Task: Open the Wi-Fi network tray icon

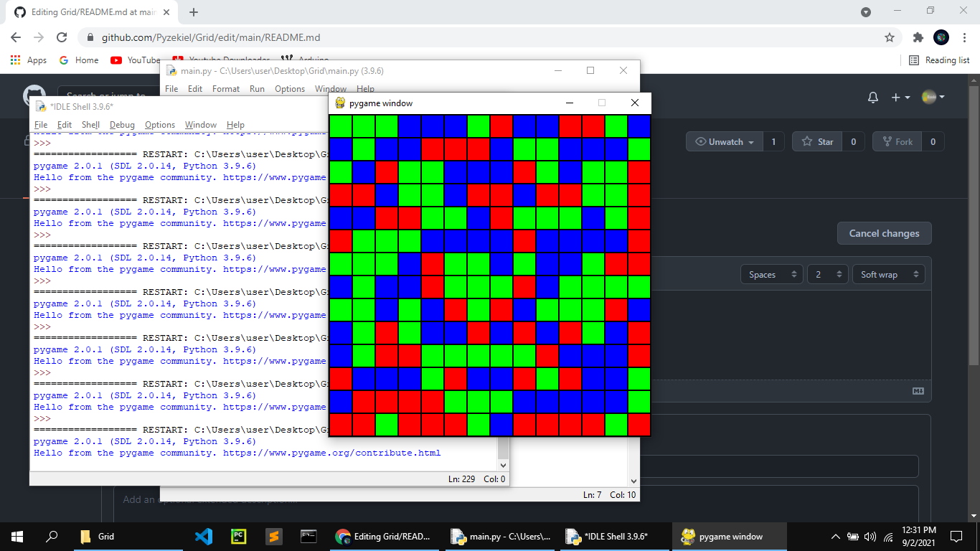Action: (888, 537)
